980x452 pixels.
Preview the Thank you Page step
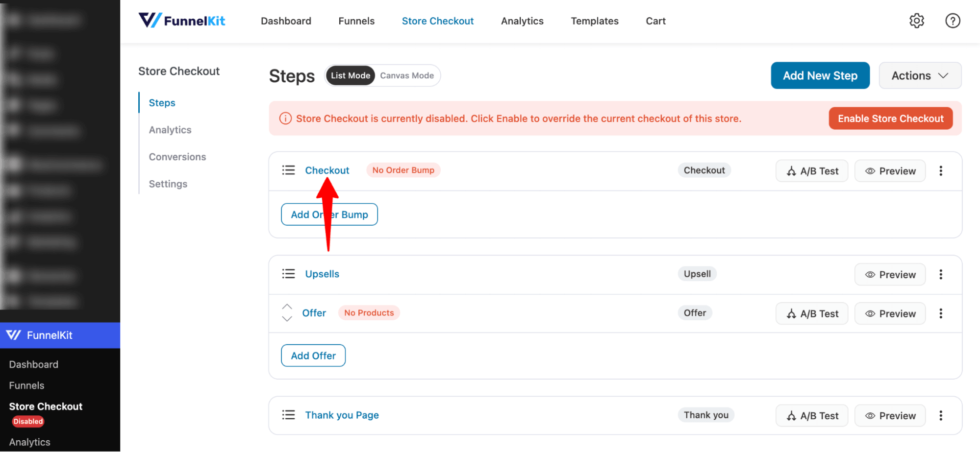coord(890,416)
